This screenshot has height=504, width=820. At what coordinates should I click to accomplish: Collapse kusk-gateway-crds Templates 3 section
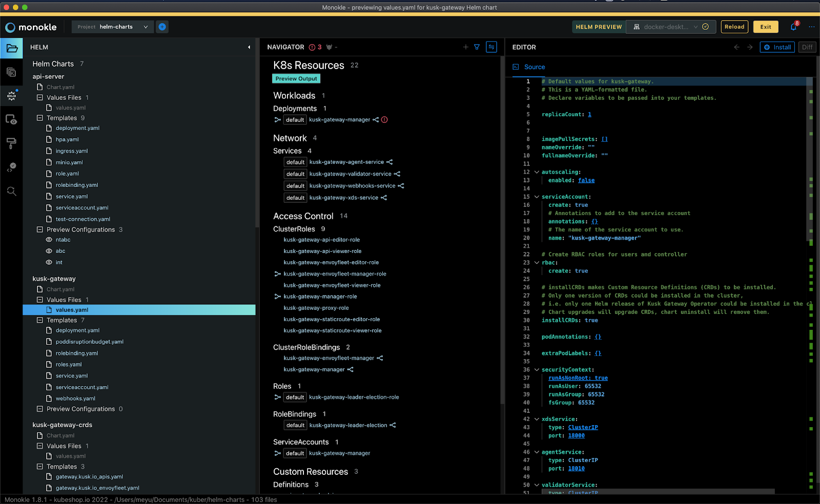[x=39, y=467]
